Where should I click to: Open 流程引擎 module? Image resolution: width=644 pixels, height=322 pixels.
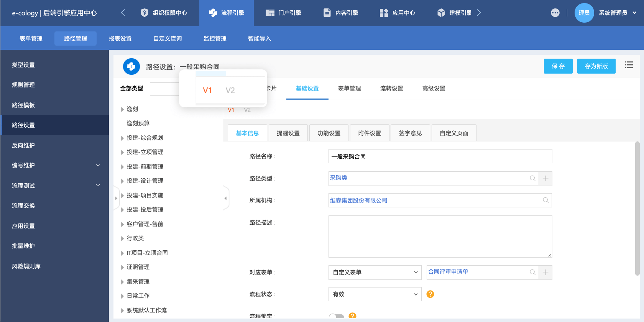tap(227, 13)
